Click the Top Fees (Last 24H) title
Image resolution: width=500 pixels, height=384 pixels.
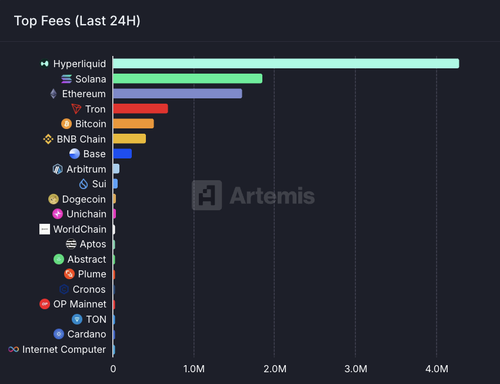point(77,21)
